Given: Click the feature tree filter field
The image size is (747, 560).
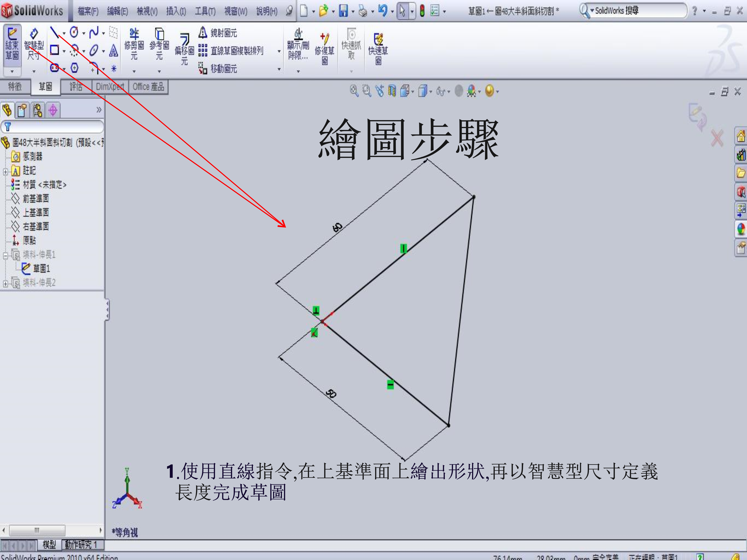Looking at the screenshot, I should (x=52, y=127).
